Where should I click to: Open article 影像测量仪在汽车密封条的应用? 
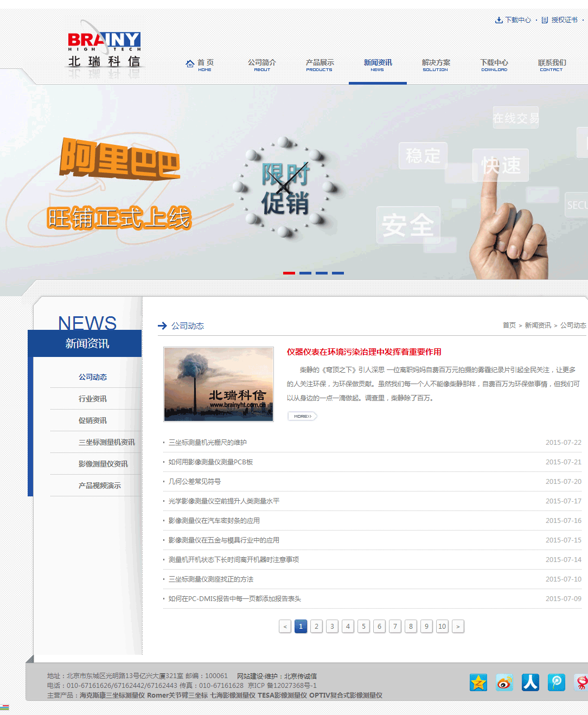(214, 521)
